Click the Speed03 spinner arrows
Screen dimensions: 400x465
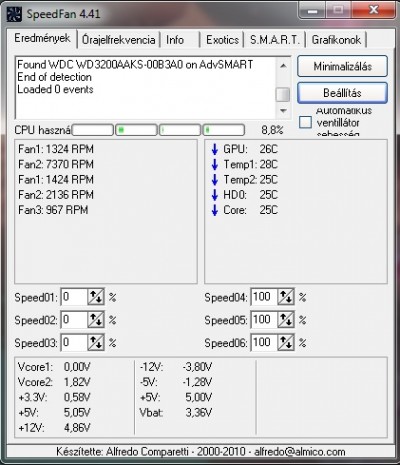[96, 343]
